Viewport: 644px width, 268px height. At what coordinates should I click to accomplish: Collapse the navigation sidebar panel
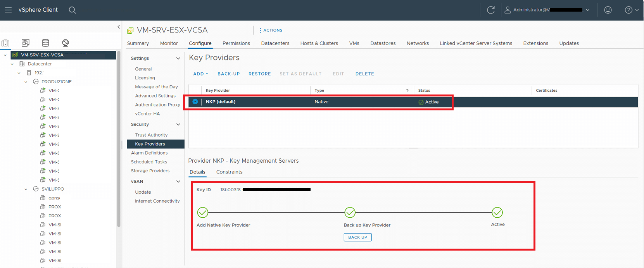click(119, 27)
